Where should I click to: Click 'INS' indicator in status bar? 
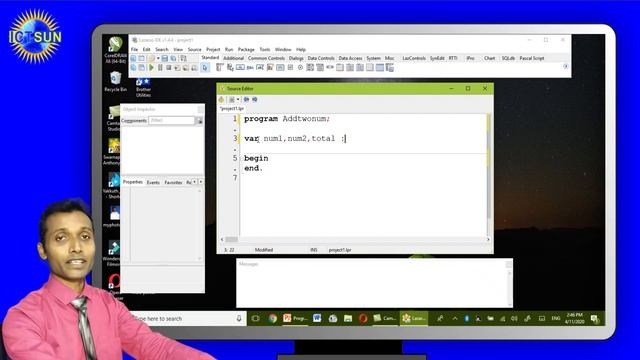[x=313, y=250]
